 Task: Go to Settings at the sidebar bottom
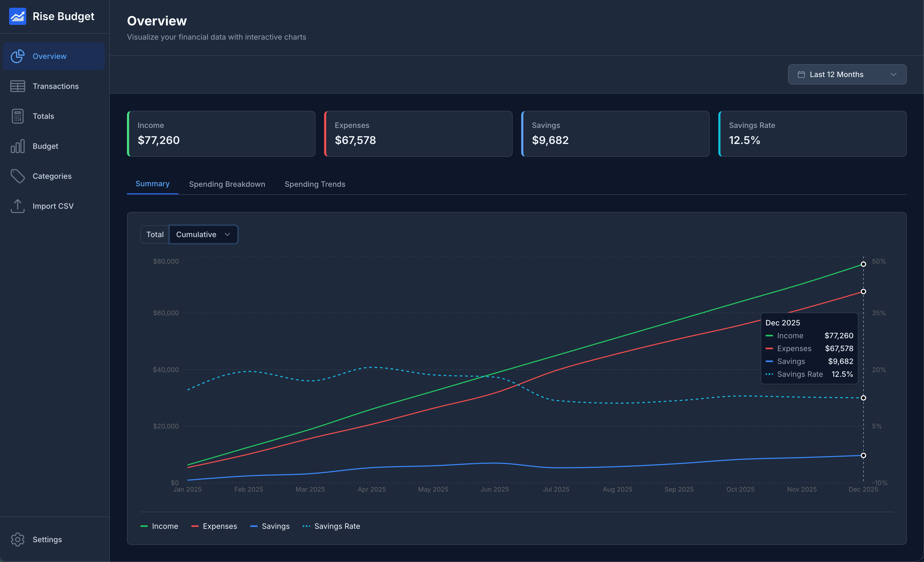click(x=47, y=540)
